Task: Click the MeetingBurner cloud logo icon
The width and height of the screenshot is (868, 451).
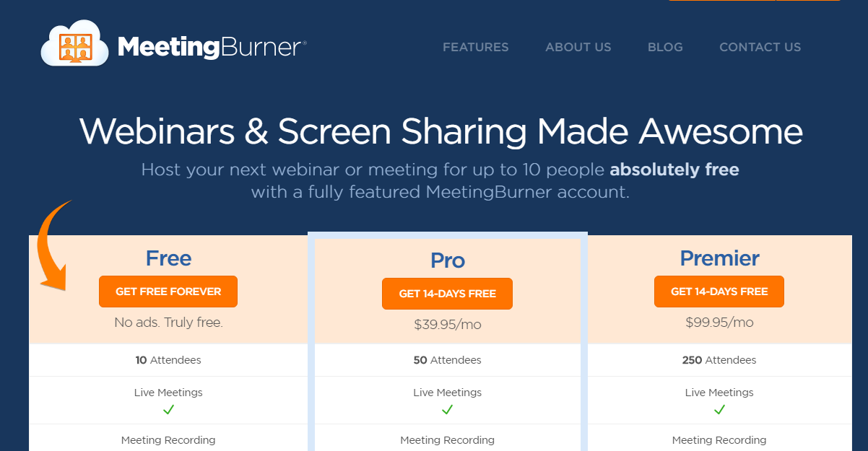Action: point(75,45)
